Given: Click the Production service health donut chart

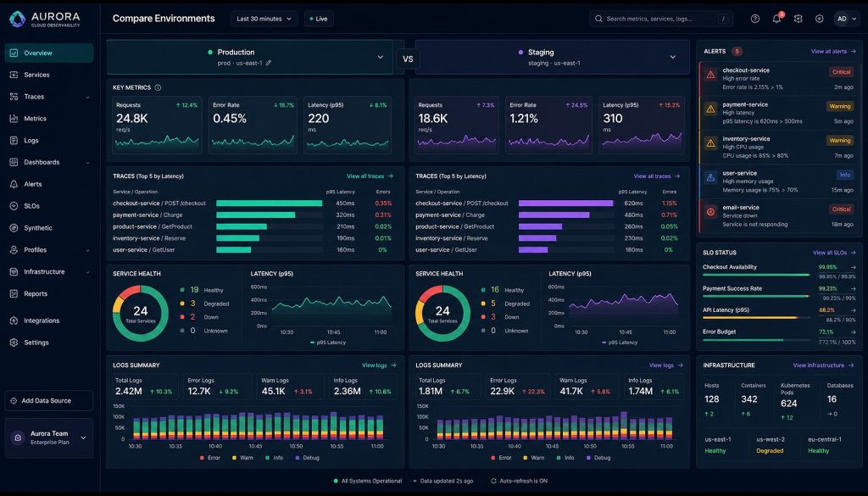Looking at the screenshot, I should click(141, 314).
